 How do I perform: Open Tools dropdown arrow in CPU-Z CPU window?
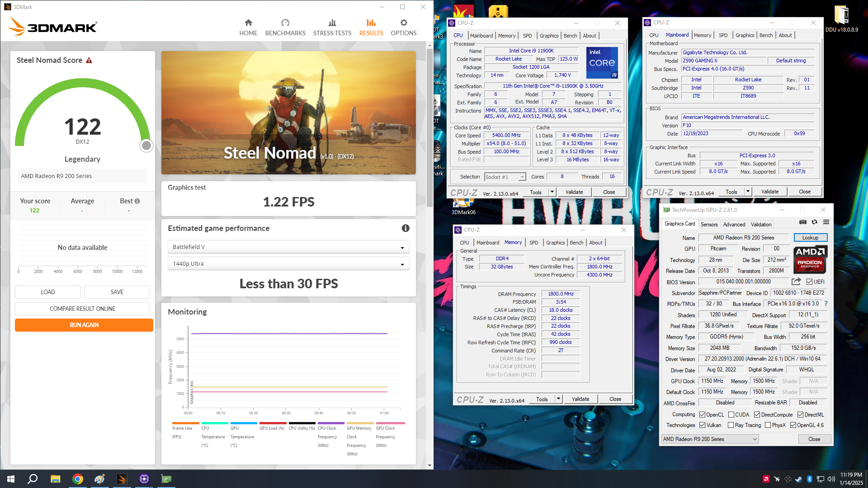coord(552,192)
